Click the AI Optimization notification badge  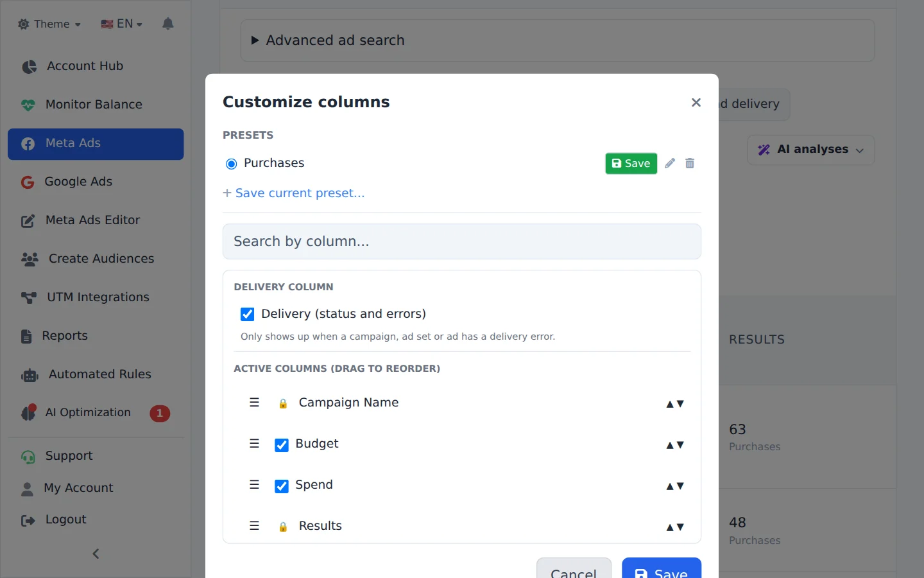pos(160,413)
